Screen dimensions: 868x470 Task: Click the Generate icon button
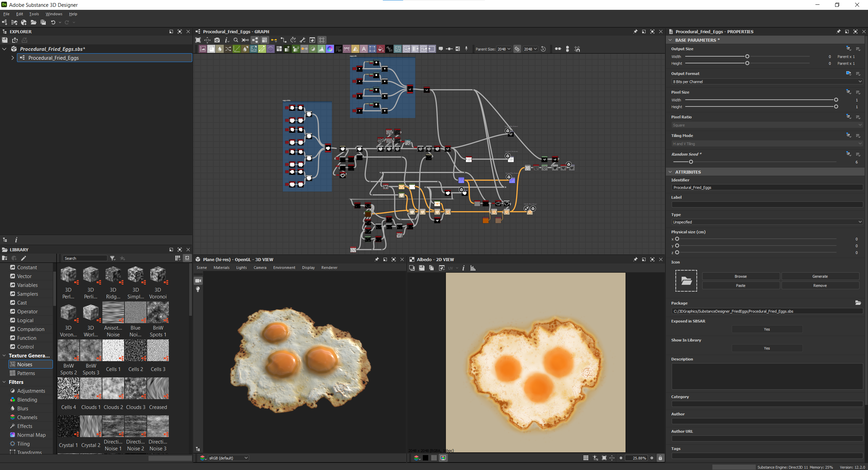click(820, 276)
